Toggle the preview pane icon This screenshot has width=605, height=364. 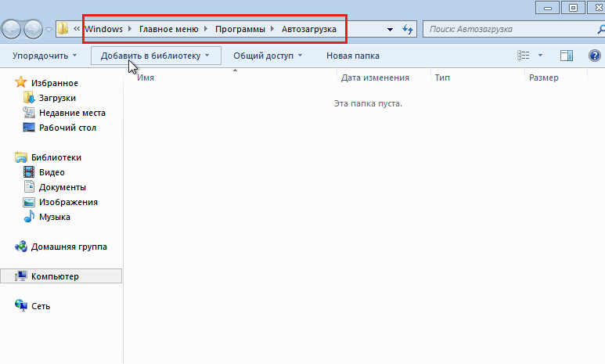[567, 56]
